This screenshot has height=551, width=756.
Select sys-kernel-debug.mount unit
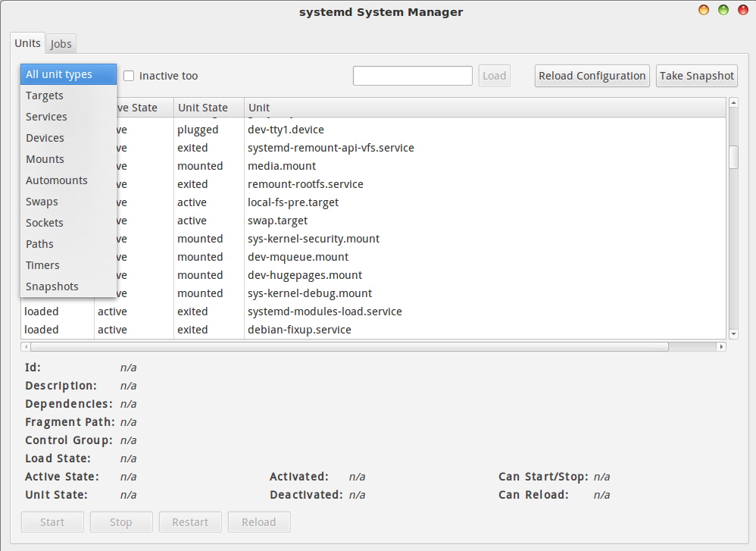point(310,293)
